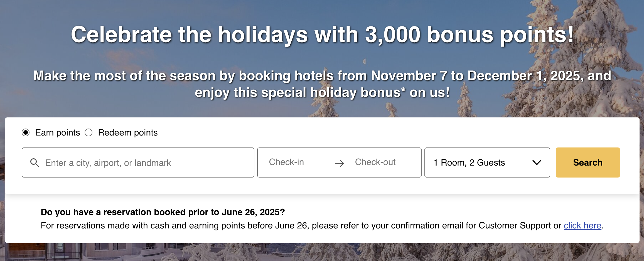
Task: Click the Earn points label text
Action: pyautogui.click(x=57, y=133)
